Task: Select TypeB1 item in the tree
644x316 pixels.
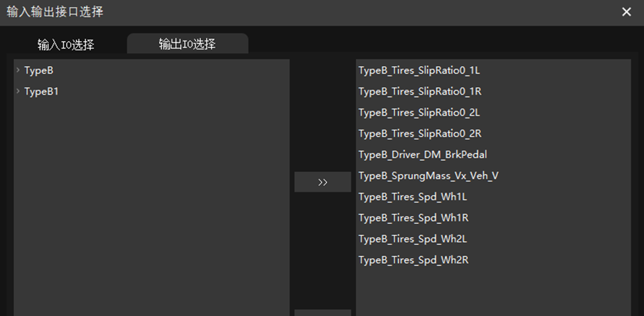Action: (x=42, y=91)
